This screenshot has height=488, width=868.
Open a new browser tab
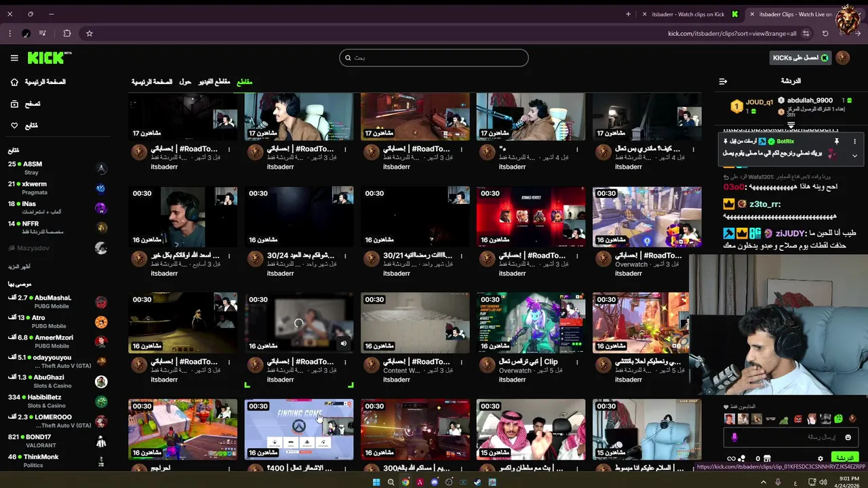coord(628,14)
